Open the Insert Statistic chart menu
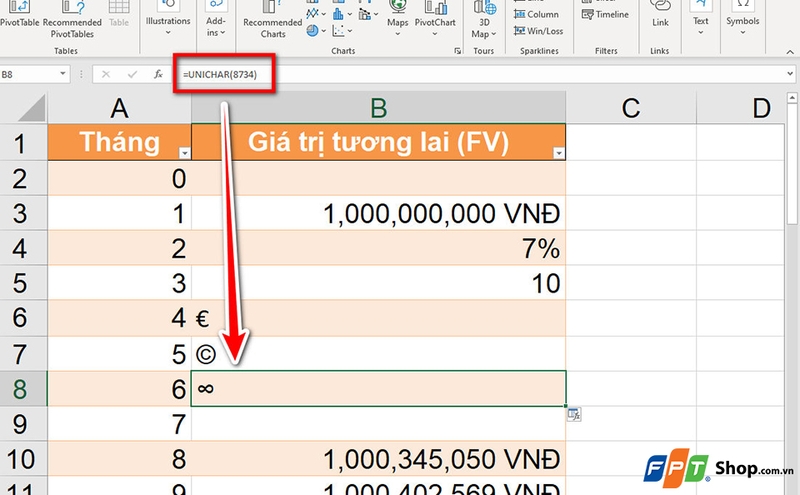The width and height of the screenshot is (800, 495). [x=342, y=14]
